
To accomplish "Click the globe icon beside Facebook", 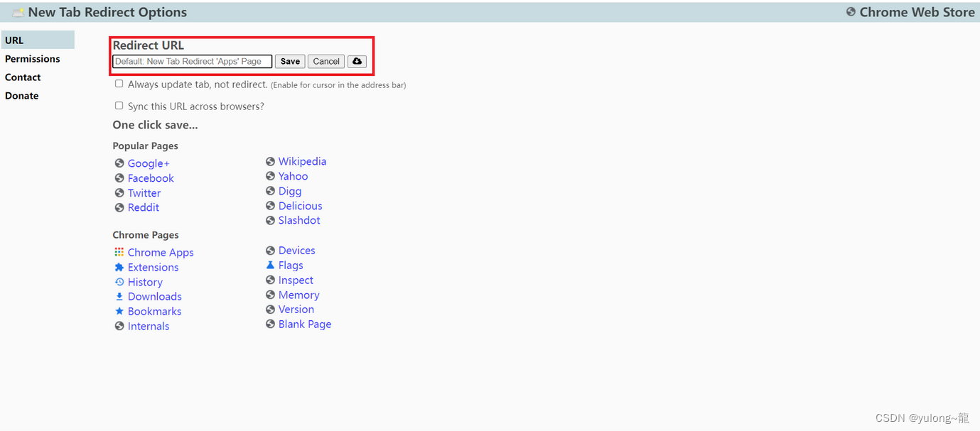I will [119, 178].
